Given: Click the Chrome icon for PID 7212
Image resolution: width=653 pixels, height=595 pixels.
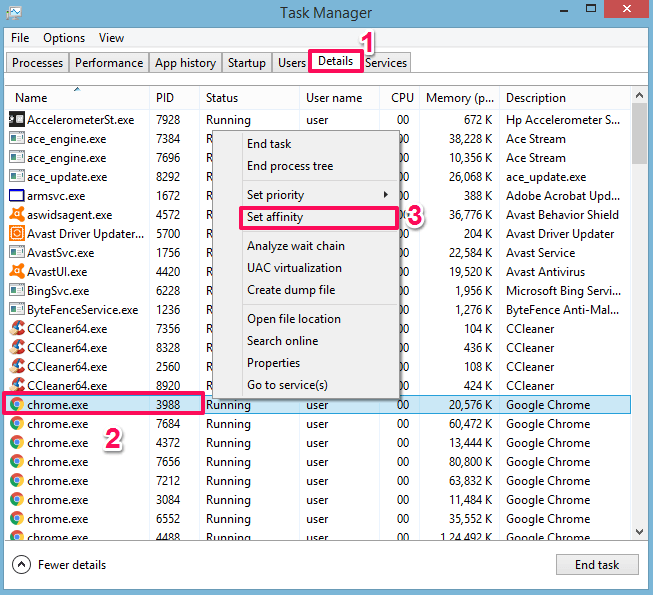Looking at the screenshot, I should tap(17, 480).
